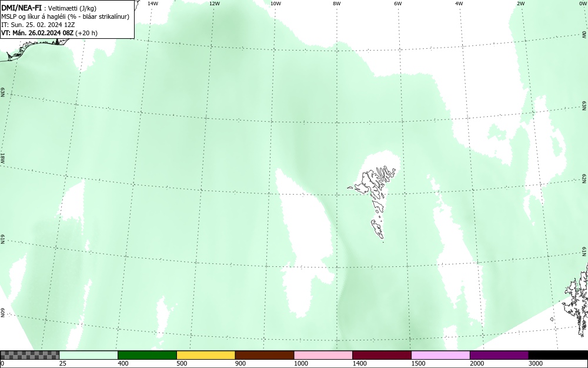This screenshot has height=368, width=588.
Task: Click the legend value '1400'
Action: click(359, 363)
